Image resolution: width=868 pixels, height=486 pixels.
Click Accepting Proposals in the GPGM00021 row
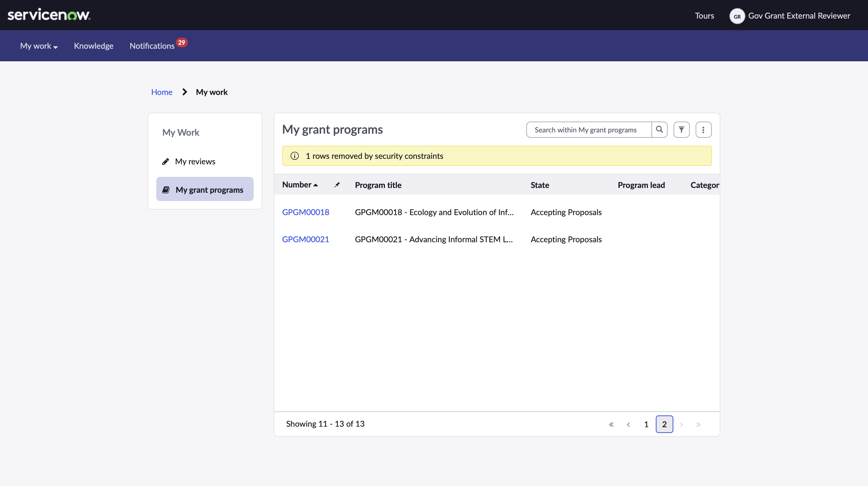566,239
